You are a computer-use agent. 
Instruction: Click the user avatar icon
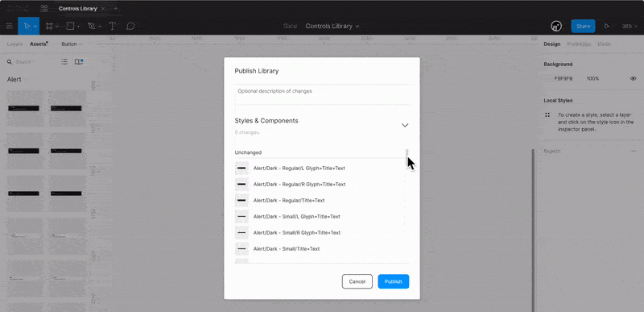tap(556, 26)
